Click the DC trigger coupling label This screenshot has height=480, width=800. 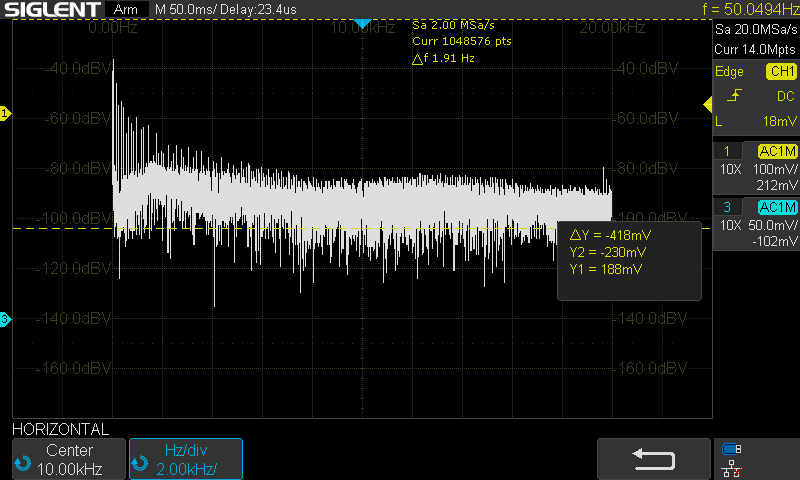coord(786,96)
